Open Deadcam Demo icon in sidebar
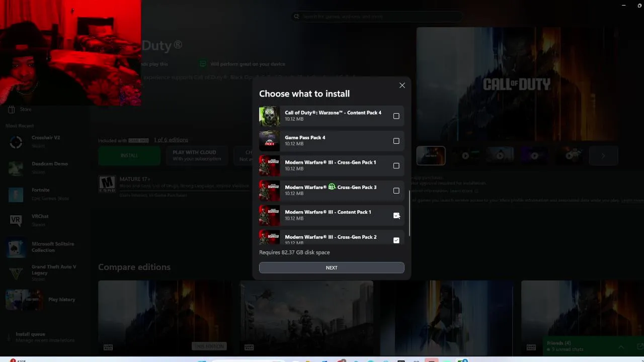This screenshot has width=644, height=362. (x=16, y=168)
